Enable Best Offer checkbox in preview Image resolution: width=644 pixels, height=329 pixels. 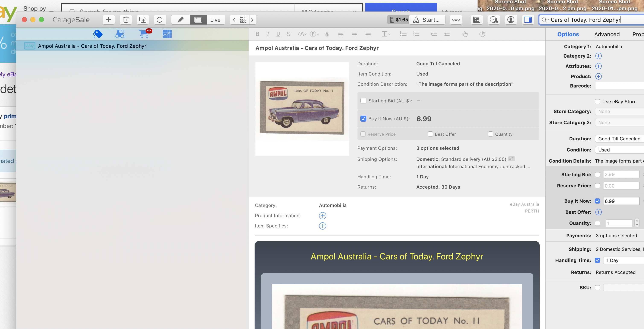pos(430,134)
